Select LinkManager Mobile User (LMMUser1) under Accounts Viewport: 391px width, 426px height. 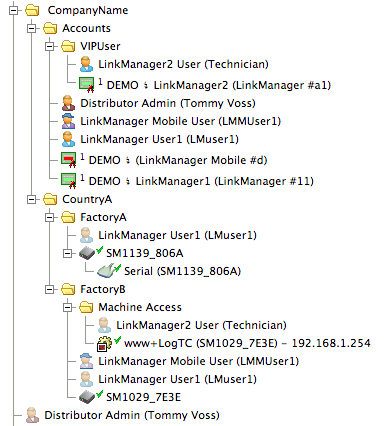(x=181, y=121)
